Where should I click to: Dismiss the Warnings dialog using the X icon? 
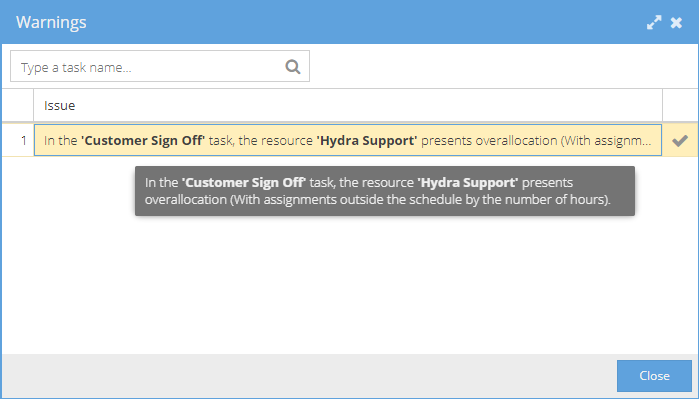[676, 22]
